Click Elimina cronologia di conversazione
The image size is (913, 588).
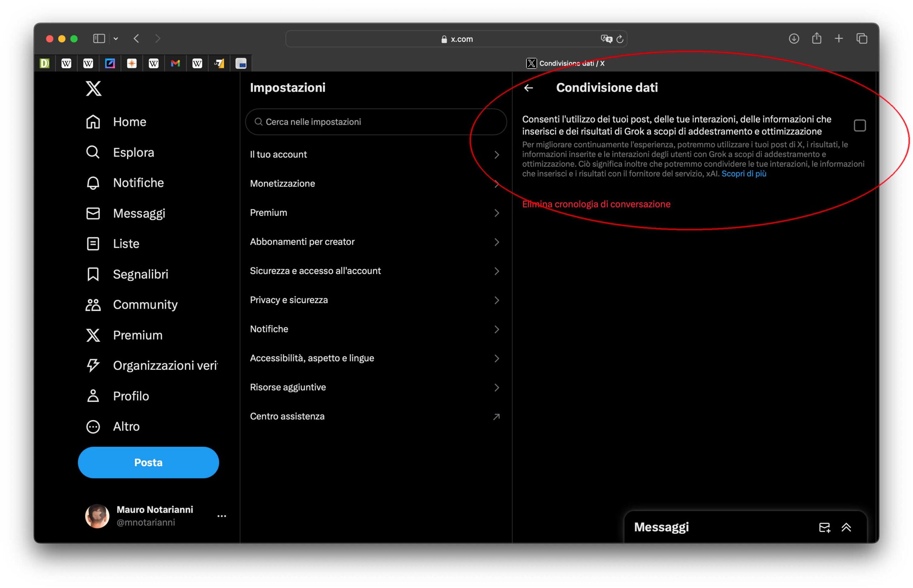tap(596, 204)
